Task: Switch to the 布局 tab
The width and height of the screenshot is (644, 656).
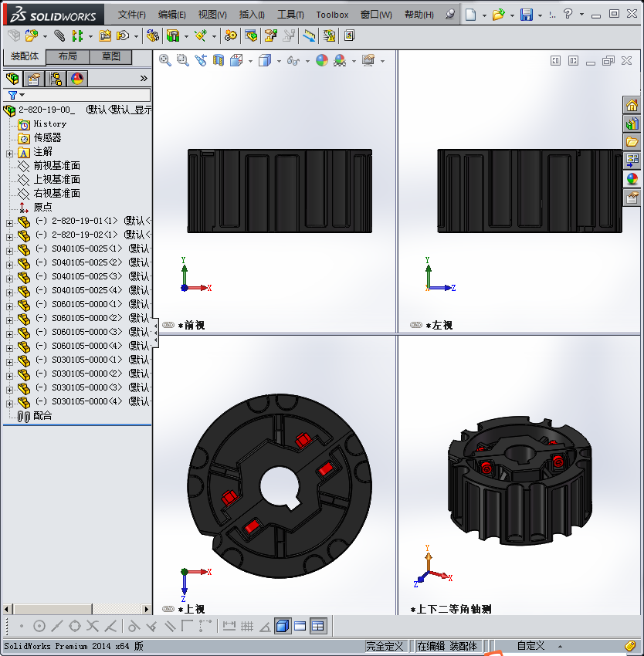Action: click(x=67, y=56)
